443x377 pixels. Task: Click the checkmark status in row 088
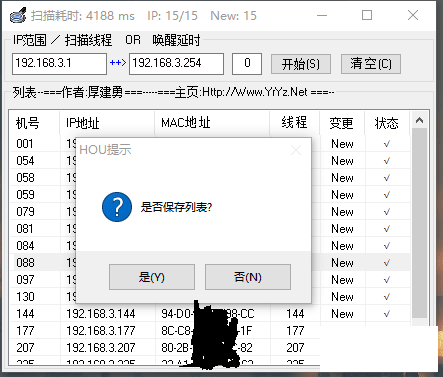pyautogui.click(x=387, y=263)
